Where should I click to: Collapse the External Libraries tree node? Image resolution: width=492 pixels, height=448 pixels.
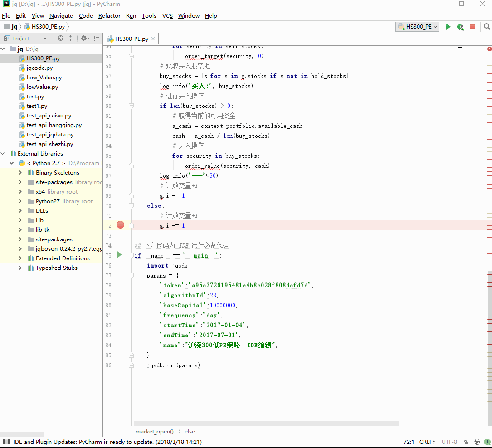[4, 154]
